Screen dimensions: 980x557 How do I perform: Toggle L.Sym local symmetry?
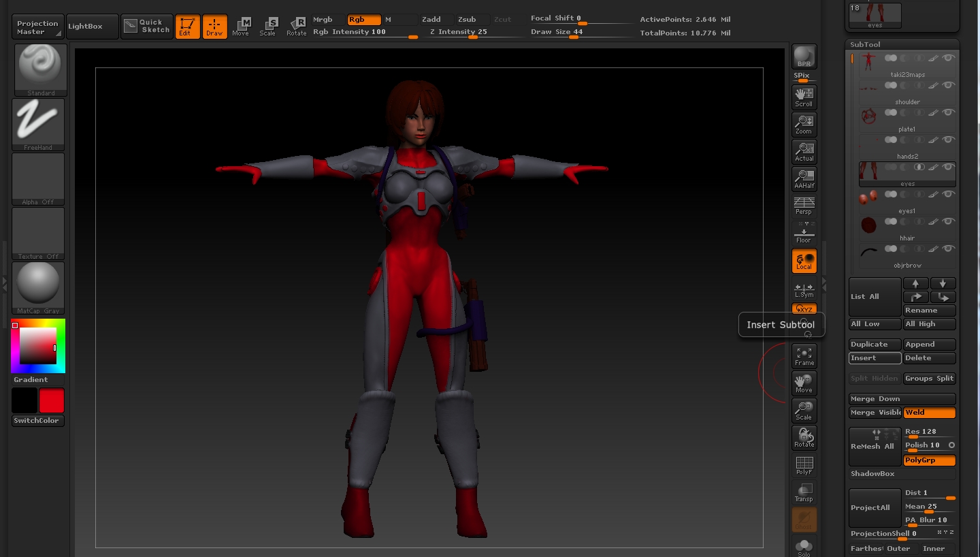pos(804,289)
